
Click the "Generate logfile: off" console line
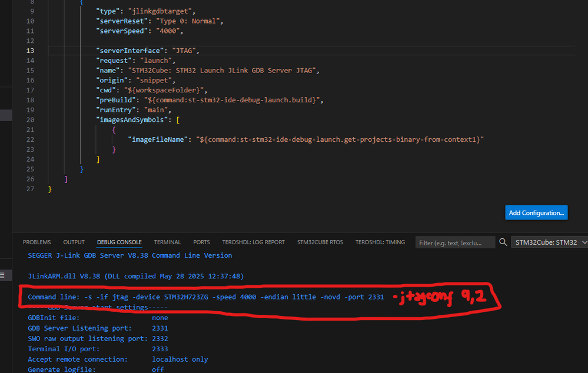(96, 369)
